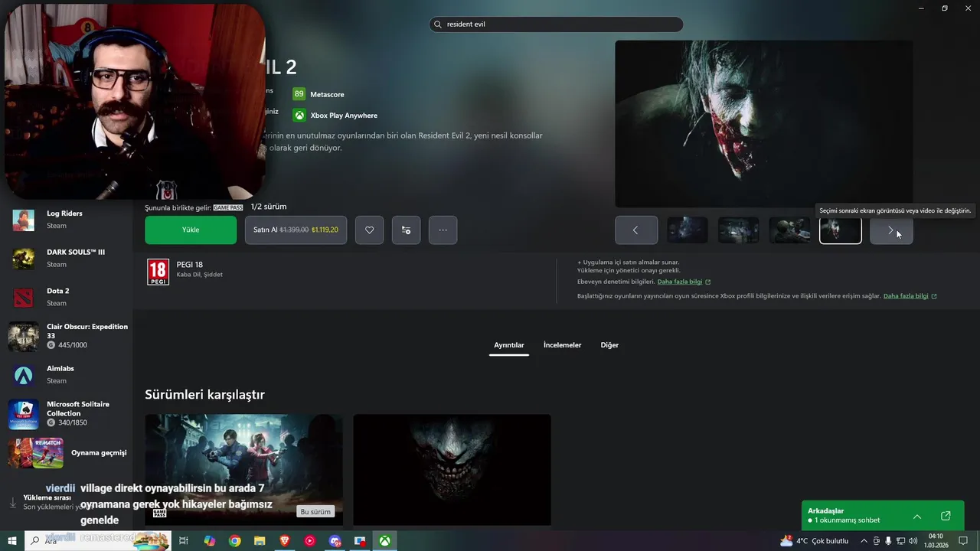Select the fourth highlighted zombie face thumbnail
Screen dimensions: 980x551
click(x=841, y=230)
